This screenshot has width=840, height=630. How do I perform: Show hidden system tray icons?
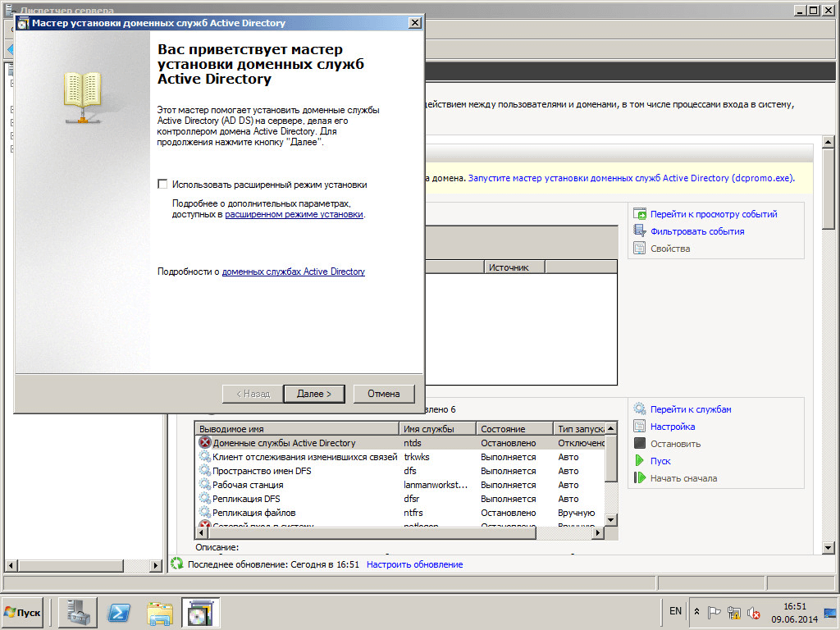(x=696, y=612)
